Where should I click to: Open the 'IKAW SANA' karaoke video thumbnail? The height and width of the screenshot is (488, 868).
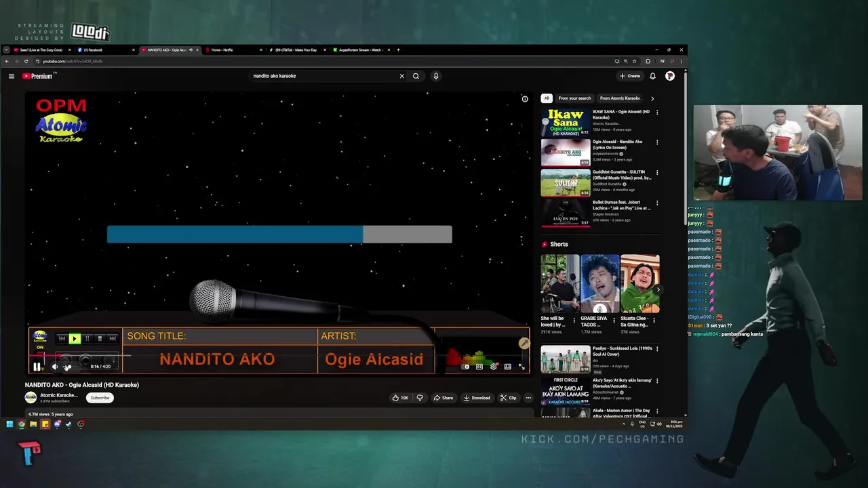click(x=566, y=123)
